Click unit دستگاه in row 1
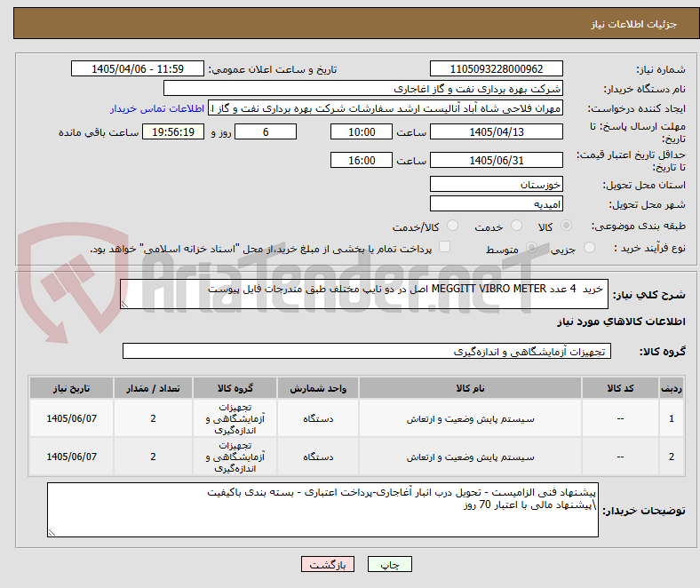This screenshot has width=700, height=588. [318, 418]
